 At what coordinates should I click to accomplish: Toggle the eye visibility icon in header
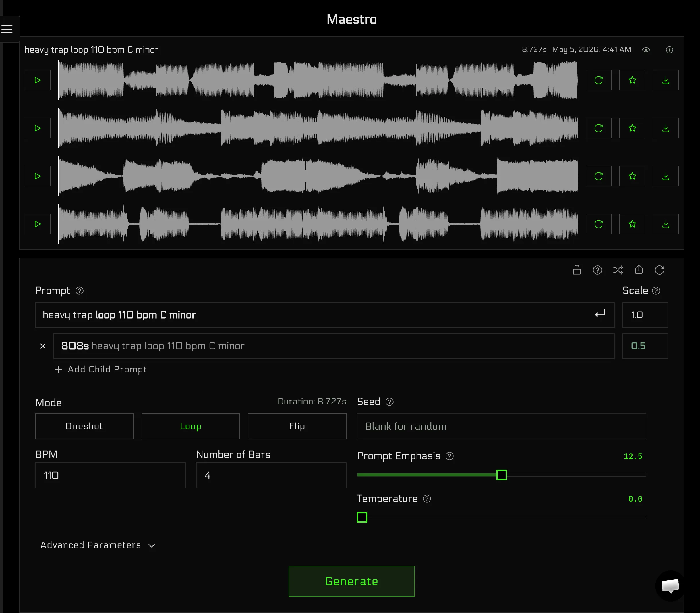coord(646,50)
